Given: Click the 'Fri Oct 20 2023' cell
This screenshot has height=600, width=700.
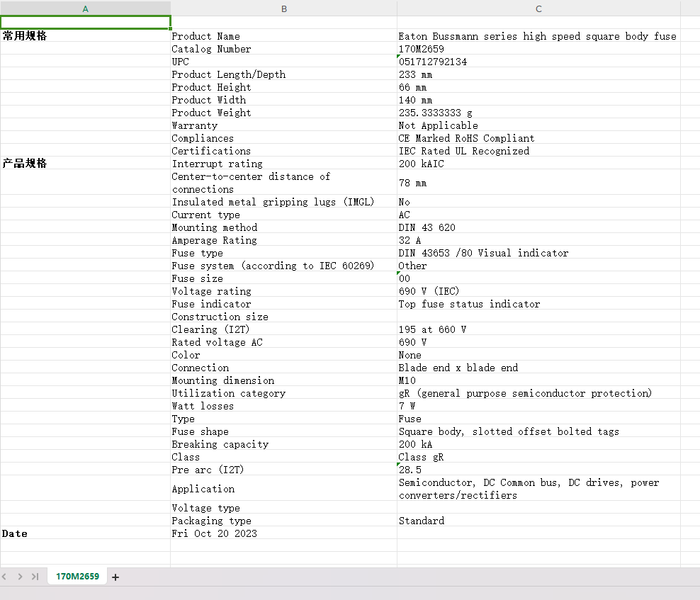Looking at the screenshot, I should coord(284,533).
